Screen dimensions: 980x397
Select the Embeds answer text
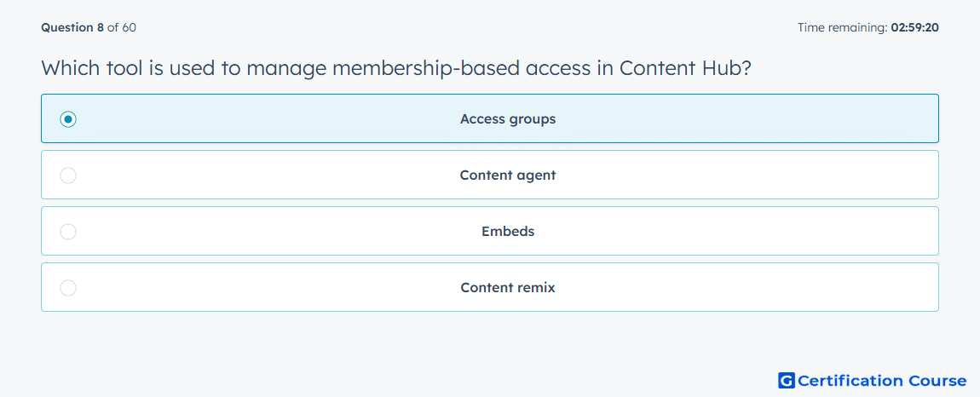tap(508, 232)
